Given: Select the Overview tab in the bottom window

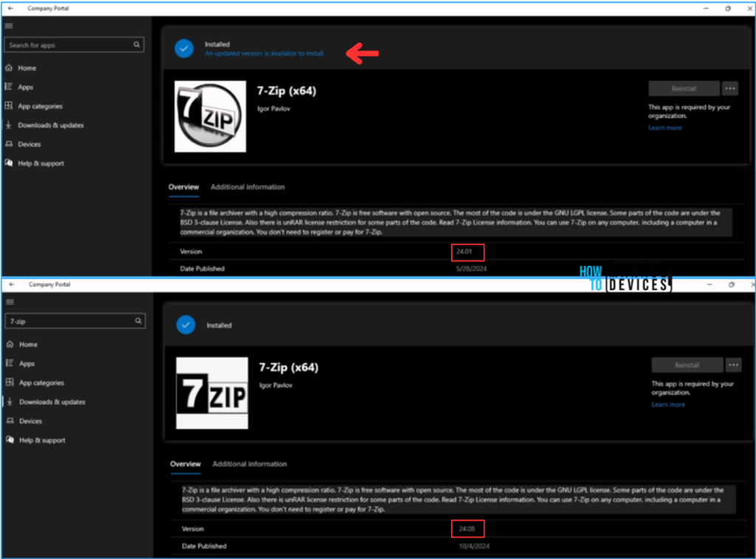Looking at the screenshot, I should point(185,464).
